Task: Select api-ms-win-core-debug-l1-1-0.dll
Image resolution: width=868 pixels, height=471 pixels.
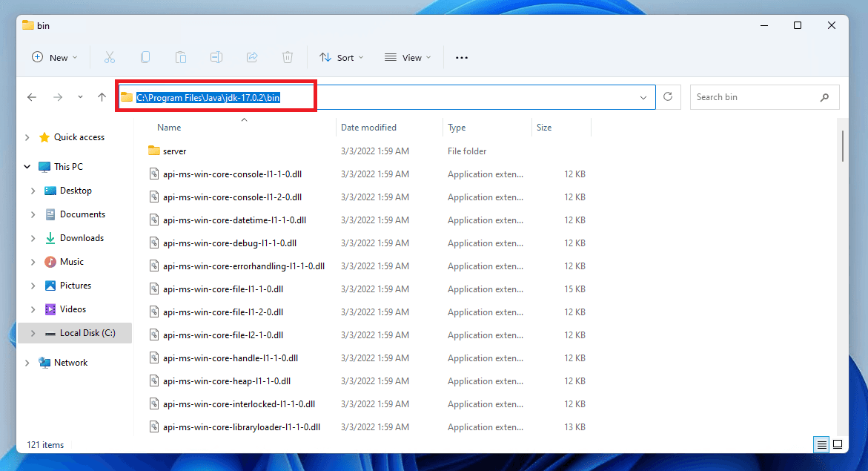Action: [x=230, y=243]
